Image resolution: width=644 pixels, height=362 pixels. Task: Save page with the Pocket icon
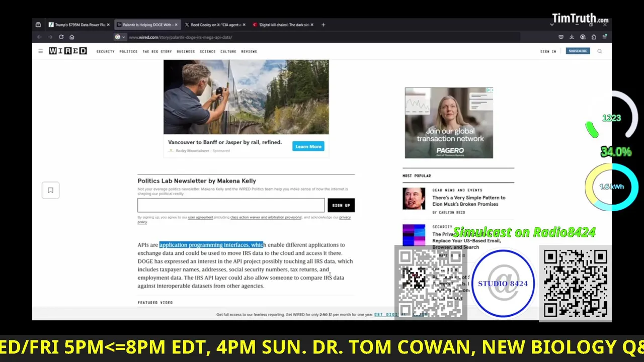[x=561, y=37]
